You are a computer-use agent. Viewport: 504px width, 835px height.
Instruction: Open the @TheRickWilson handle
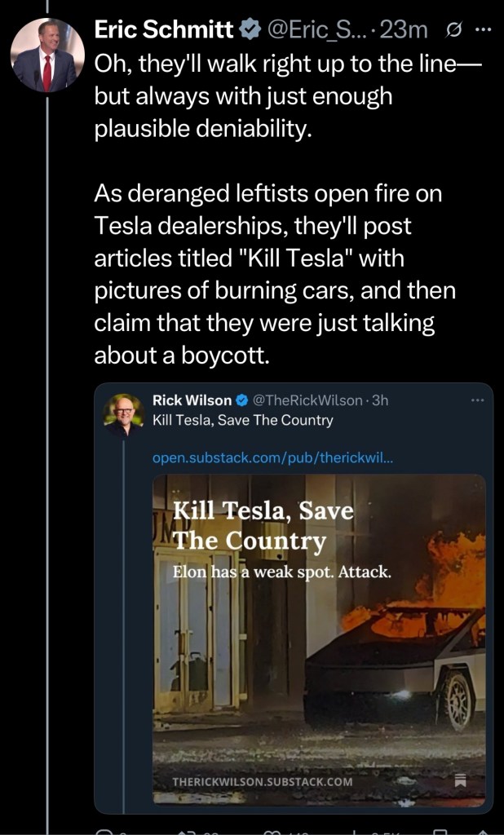307,400
